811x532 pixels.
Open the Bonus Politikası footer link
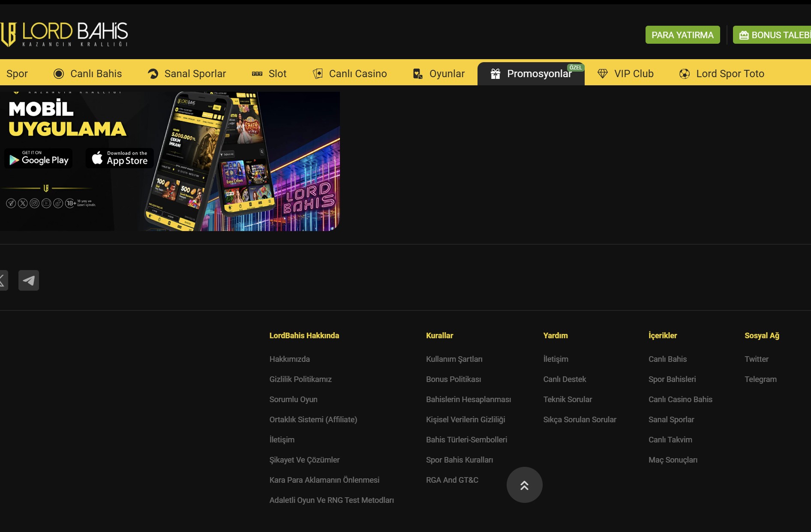click(x=453, y=379)
